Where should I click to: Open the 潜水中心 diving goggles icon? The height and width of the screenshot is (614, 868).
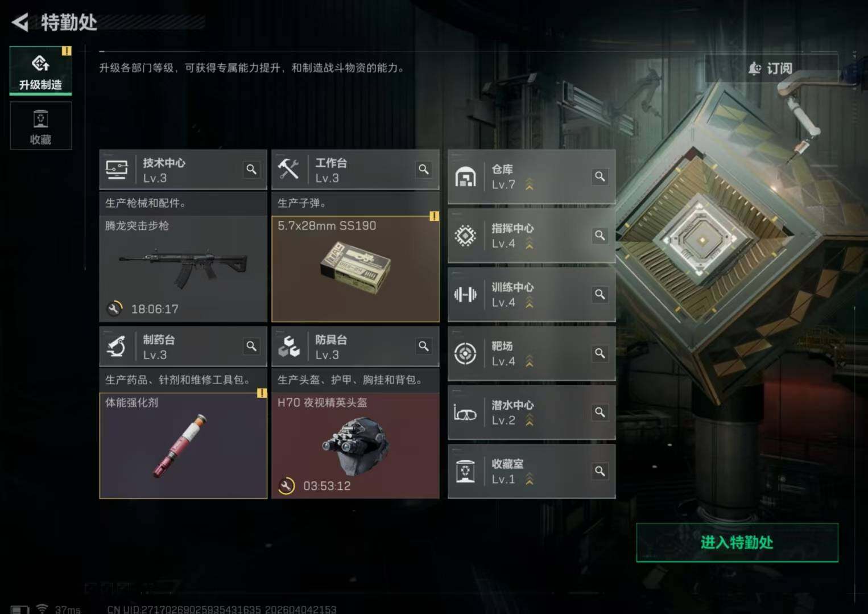(x=465, y=413)
